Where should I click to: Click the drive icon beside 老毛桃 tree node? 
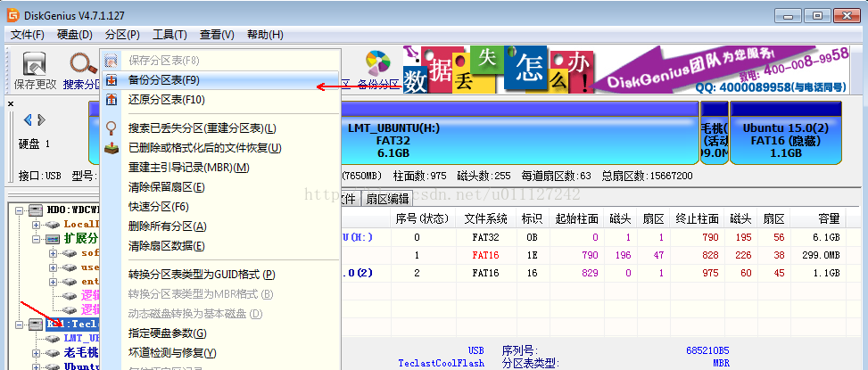54,352
